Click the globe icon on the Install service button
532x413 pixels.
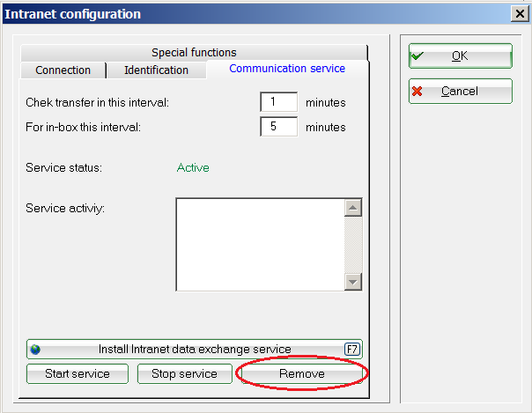point(35,350)
